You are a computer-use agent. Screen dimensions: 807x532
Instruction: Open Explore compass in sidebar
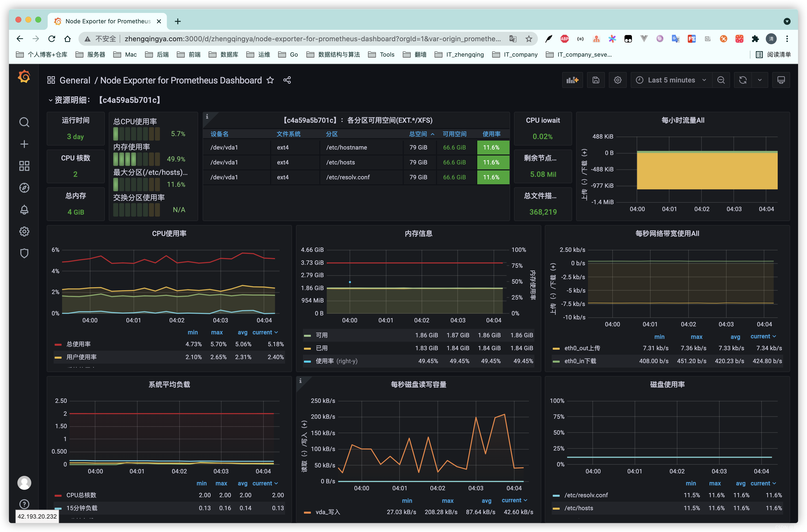click(24, 188)
